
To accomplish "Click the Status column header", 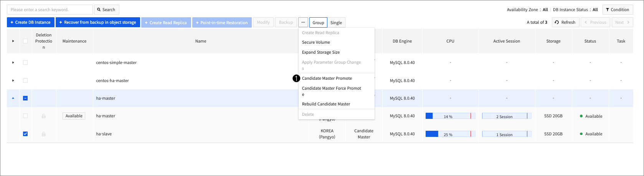I will (x=590, y=41).
